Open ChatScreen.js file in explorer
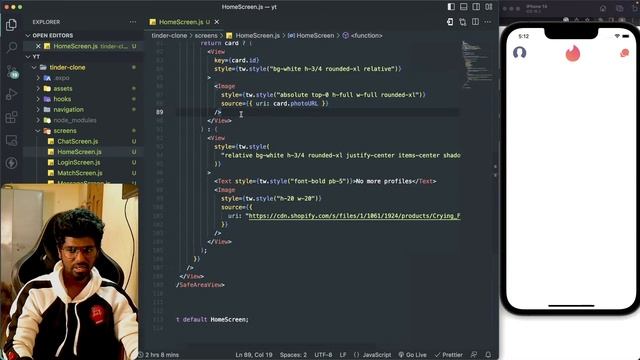Screen dimensions: 640x360 (78, 142)
